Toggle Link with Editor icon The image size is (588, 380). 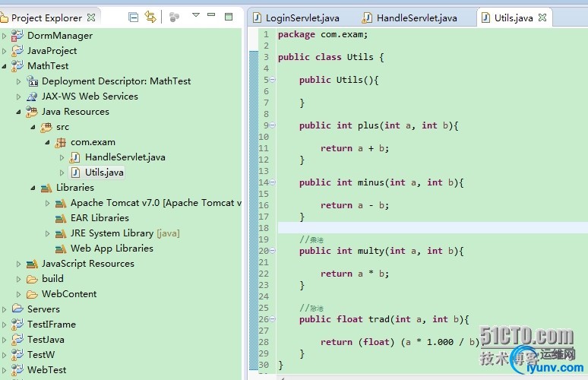coord(150,17)
